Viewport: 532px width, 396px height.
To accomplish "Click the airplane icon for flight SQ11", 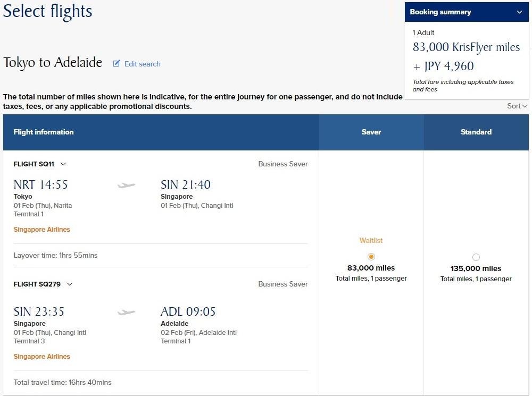I will click(x=126, y=185).
